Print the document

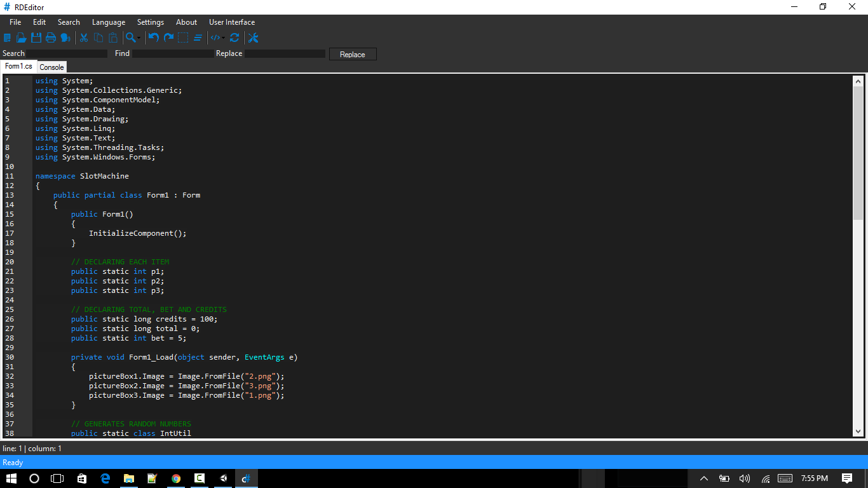[x=50, y=38]
